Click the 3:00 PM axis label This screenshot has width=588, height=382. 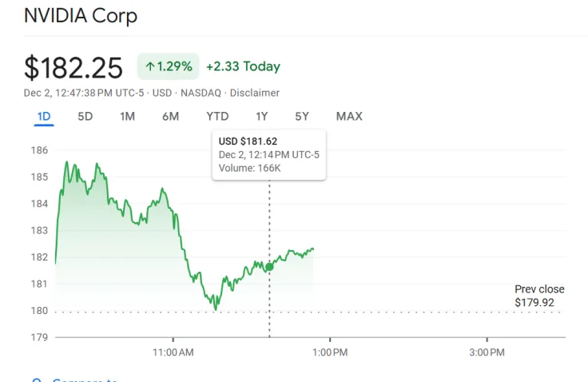pos(486,352)
